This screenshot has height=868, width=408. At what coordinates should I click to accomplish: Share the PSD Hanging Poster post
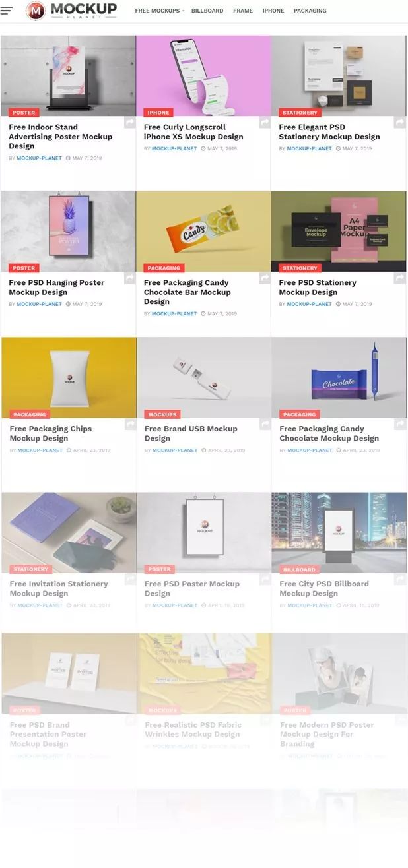pos(129,278)
